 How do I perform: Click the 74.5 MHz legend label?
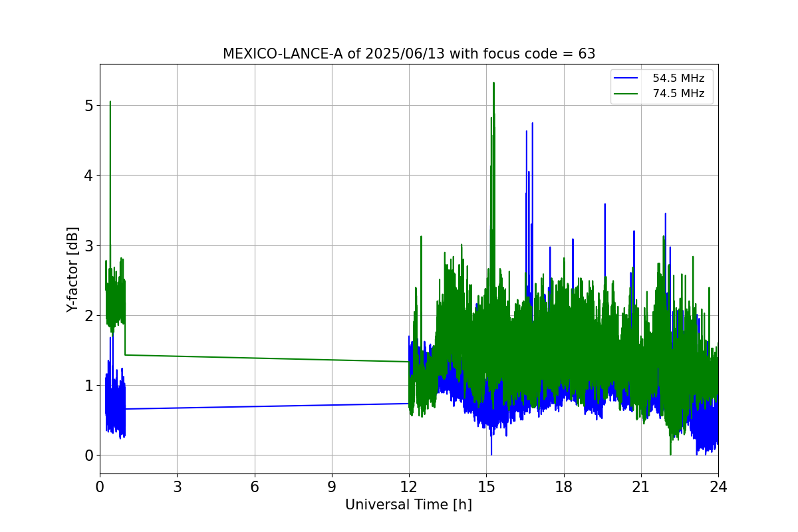(678, 94)
